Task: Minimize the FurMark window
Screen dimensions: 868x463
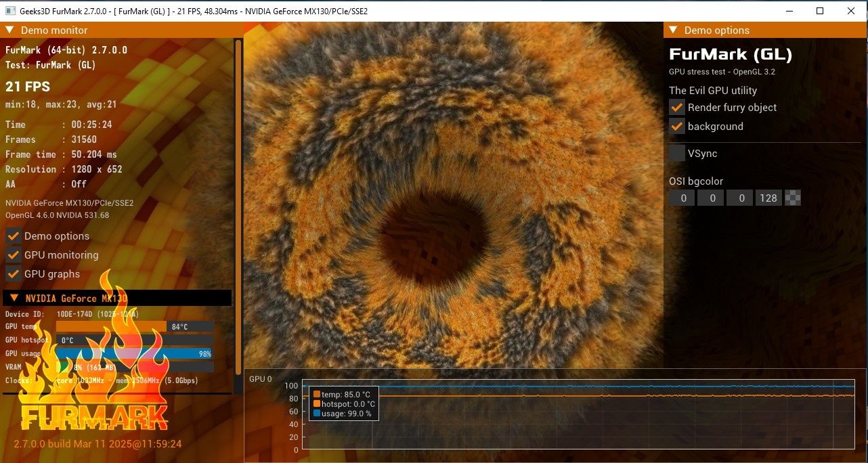Action: (789, 11)
